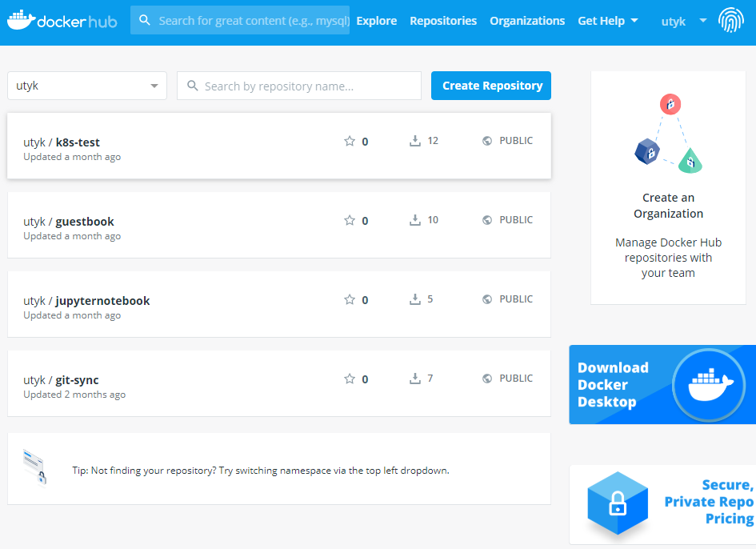Star the jupyternotebook repository
This screenshot has width=756, height=549.
point(350,299)
